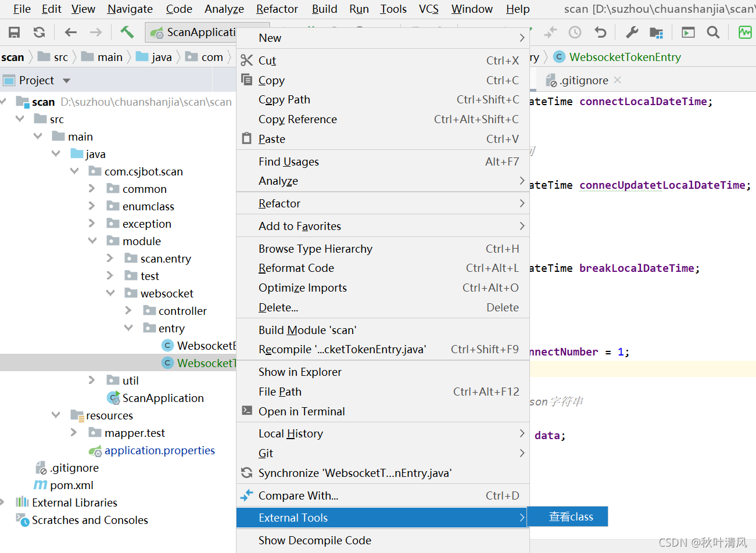The height and width of the screenshot is (553, 756).
Task: Open the New submenu
Action: (x=383, y=38)
